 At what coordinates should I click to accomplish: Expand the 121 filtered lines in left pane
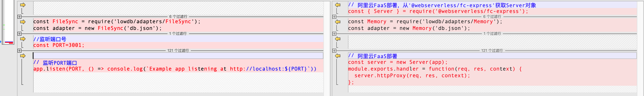(x=19, y=51)
